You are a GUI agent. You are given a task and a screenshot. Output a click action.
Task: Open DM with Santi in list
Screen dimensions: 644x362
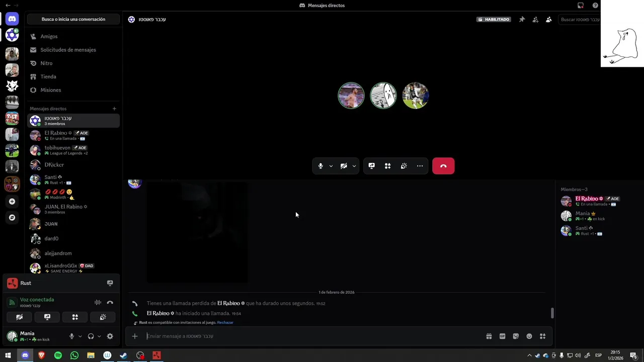tap(73, 179)
